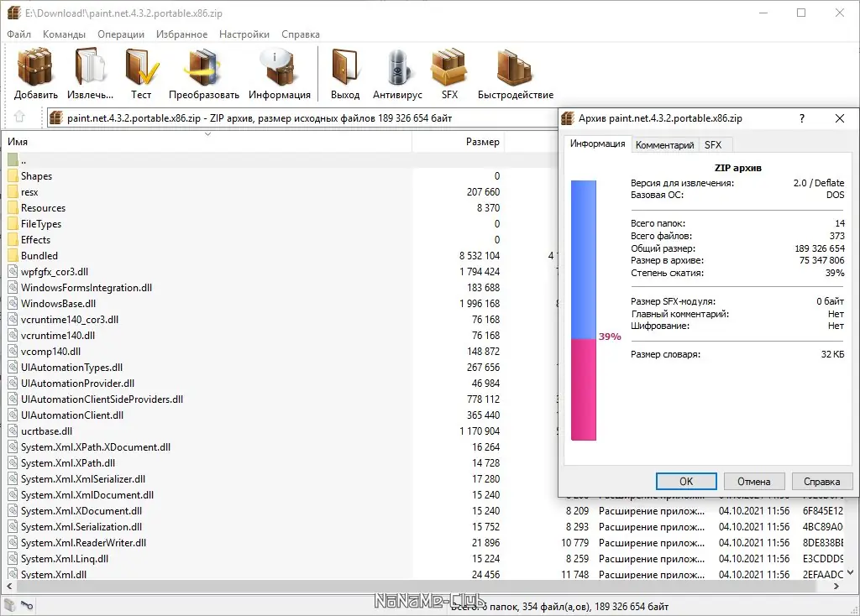Click the Добавить (Add) toolbar icon
The height and width of the screenshot is (616, 860).
[35, 67]
